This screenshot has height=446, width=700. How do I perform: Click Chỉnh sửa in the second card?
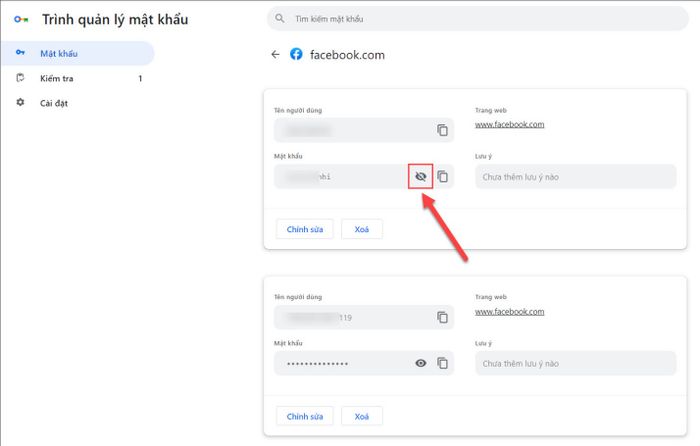(304, 417)
